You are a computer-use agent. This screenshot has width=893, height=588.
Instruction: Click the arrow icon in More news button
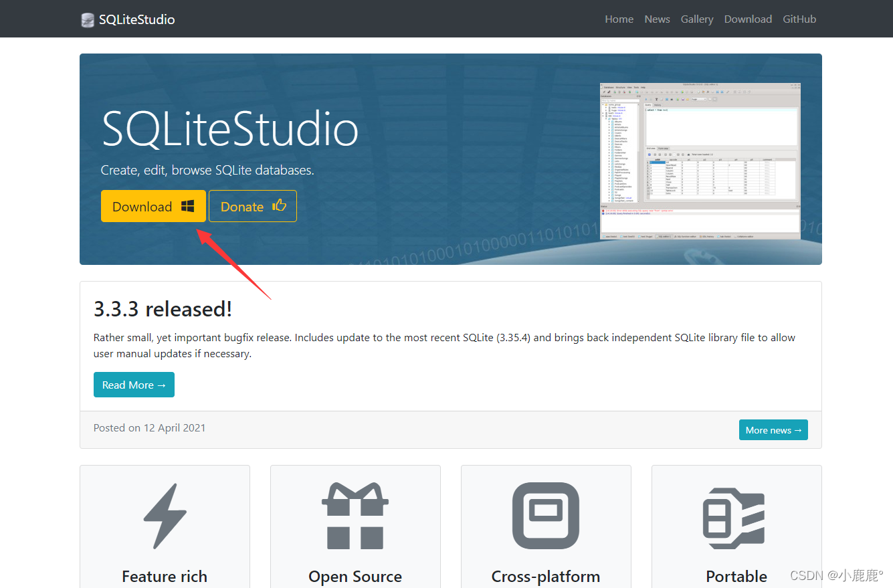click(x=797, y=429)
